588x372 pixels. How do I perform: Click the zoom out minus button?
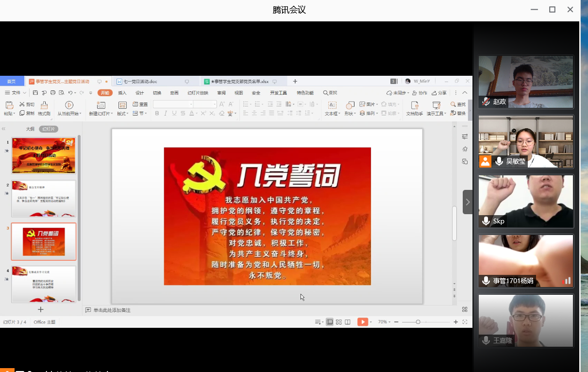396,322
